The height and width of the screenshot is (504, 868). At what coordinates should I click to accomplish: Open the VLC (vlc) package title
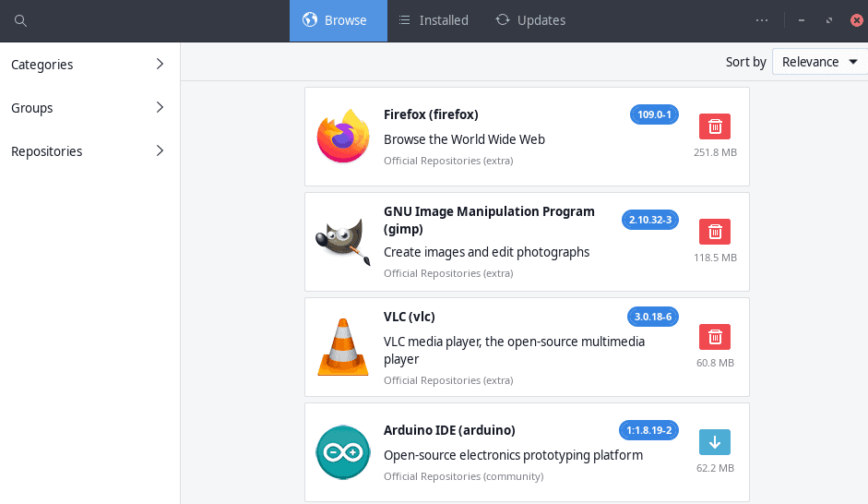tap(410, 317)
